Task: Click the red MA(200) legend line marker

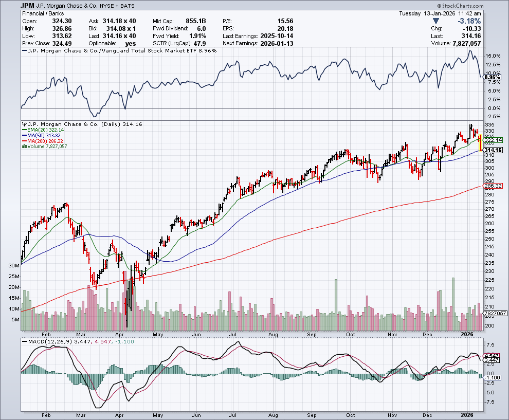Action: tap(24, 141)
